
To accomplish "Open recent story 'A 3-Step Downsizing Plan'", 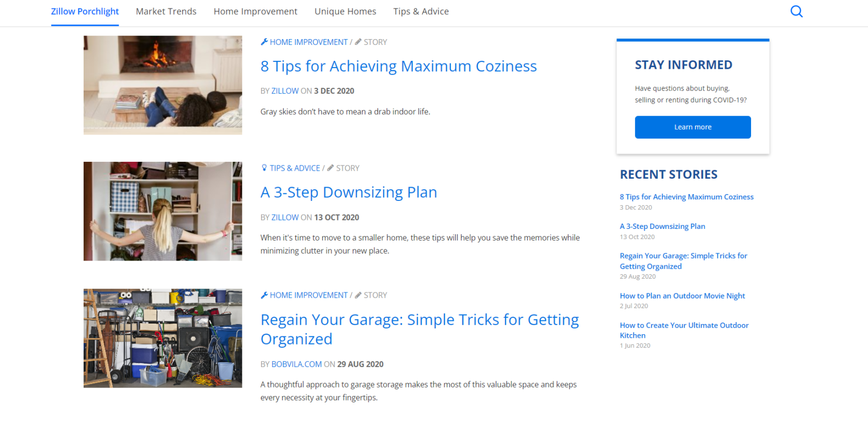I will (x=662, y=226).
